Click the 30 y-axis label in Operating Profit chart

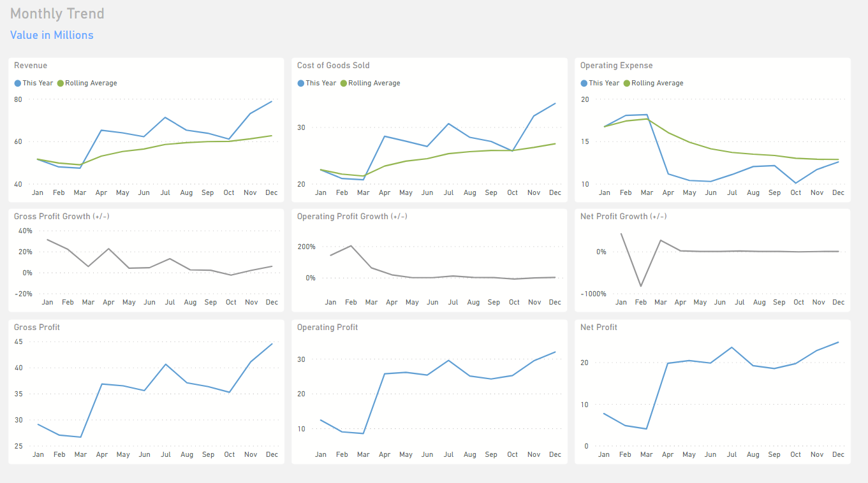pyautogui.click(x=301, y=359)
